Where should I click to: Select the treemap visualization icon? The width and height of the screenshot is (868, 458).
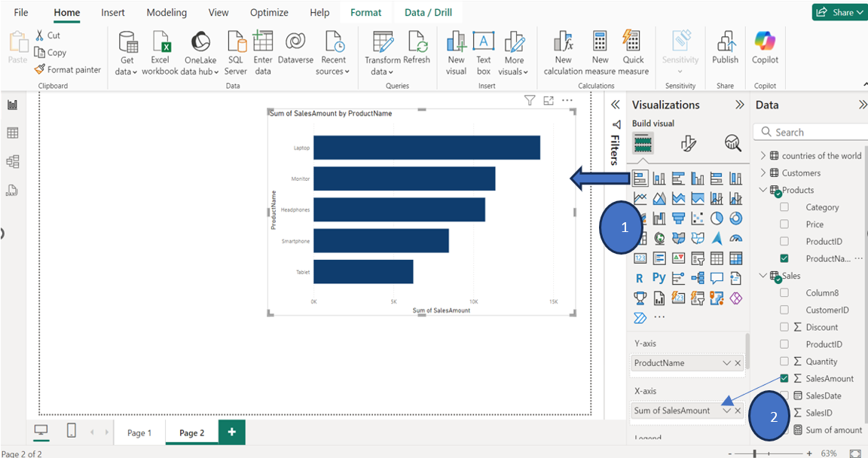coord(642,237)
